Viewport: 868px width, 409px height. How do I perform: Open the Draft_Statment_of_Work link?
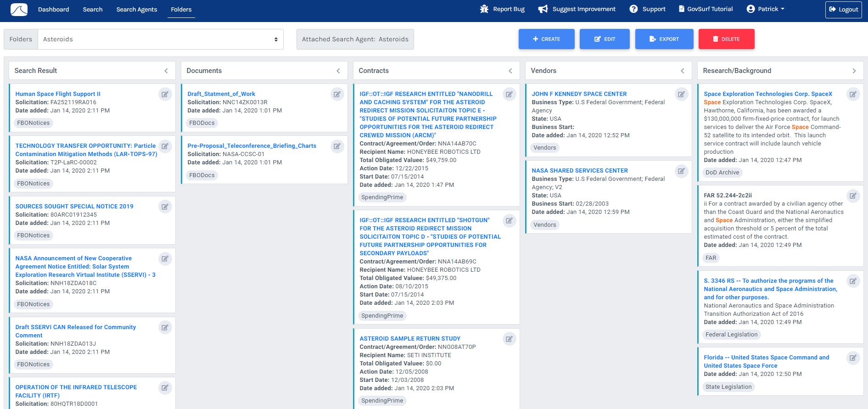(221, 94)
